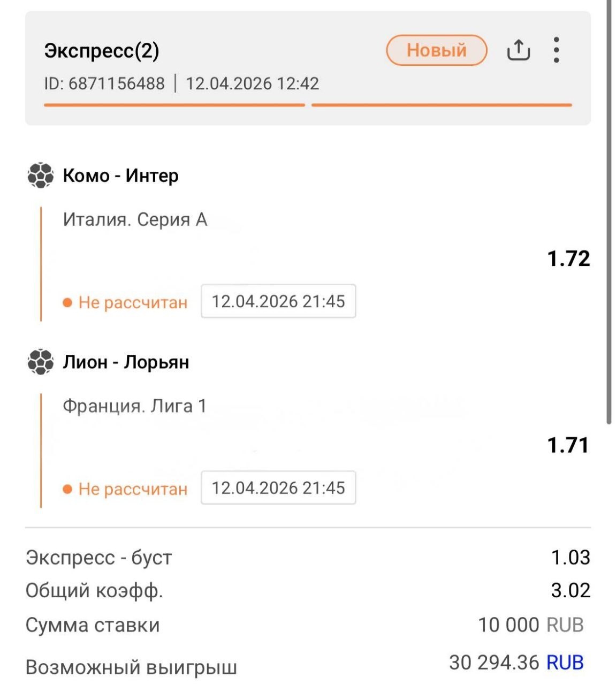This screenshot has width=616, height=685.
Task: Tap the share icon in the header
Action: (518, 50)
